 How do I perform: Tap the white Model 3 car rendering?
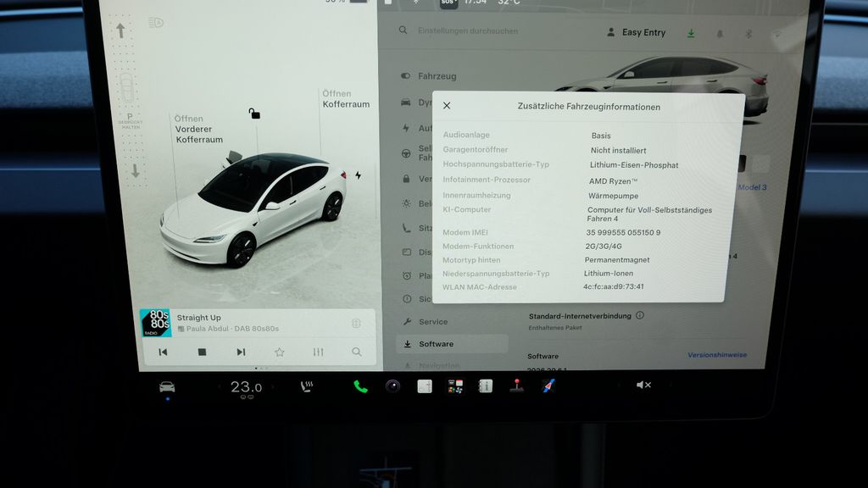tap(253, 209)
